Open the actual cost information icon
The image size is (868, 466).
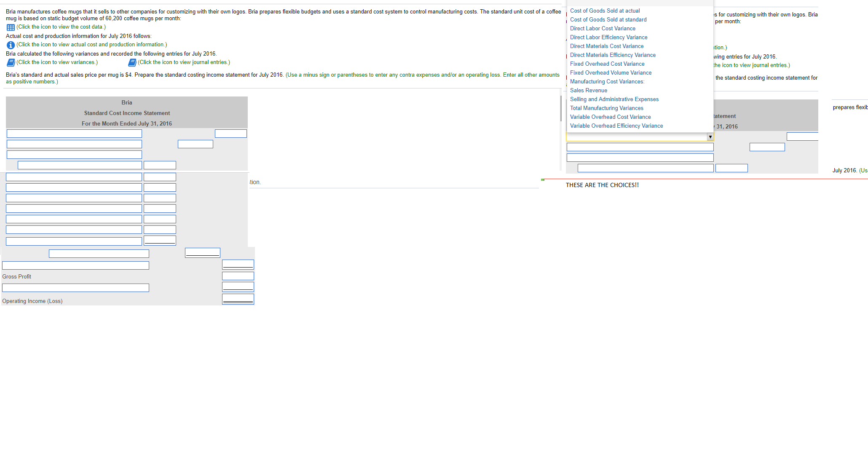(11, 45)
